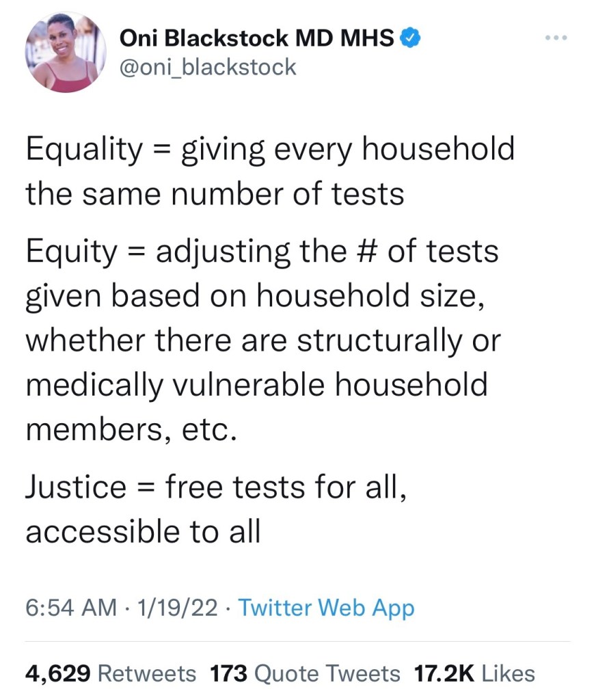The width and height of the screenshot is (596, 700).
Task: Open the Twitter Web App source link
Action: pos(325,607)
